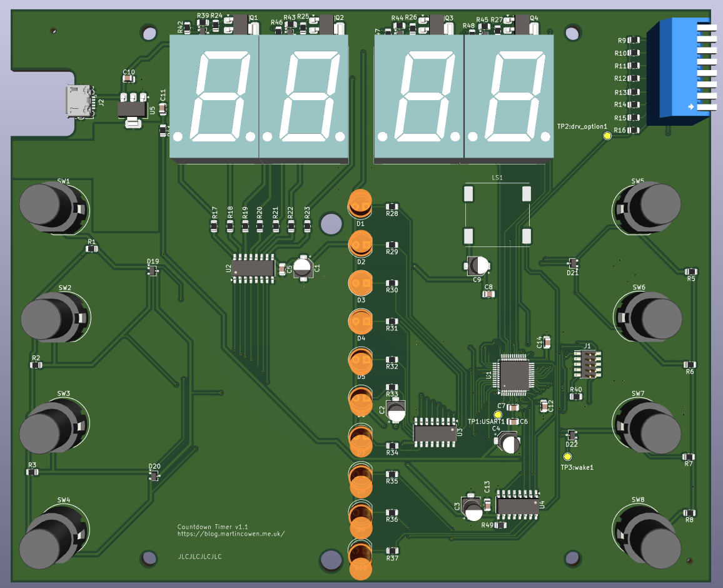Select the micro USB connector J2
The width and height of the screenshot is (723, 588).
[x=79, y=101]
